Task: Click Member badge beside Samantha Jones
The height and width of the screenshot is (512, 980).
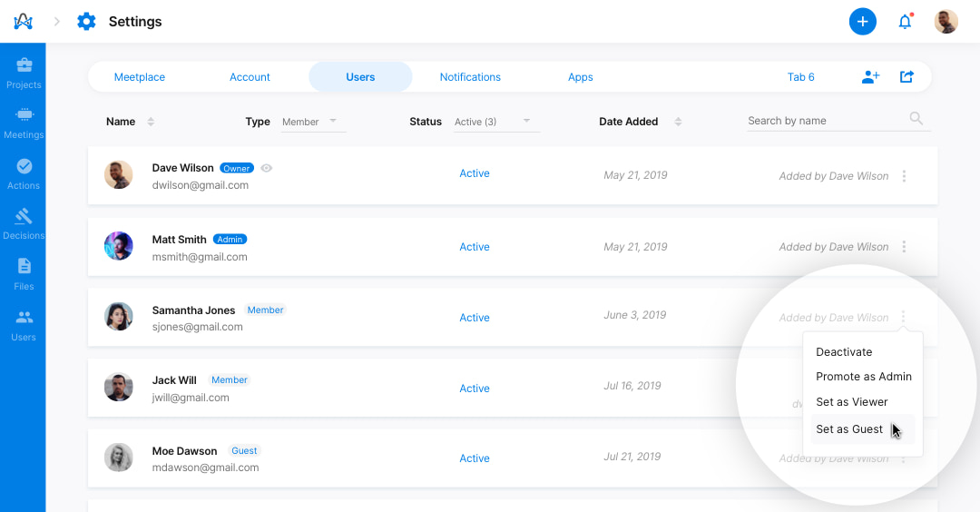Action: (265, 310)
